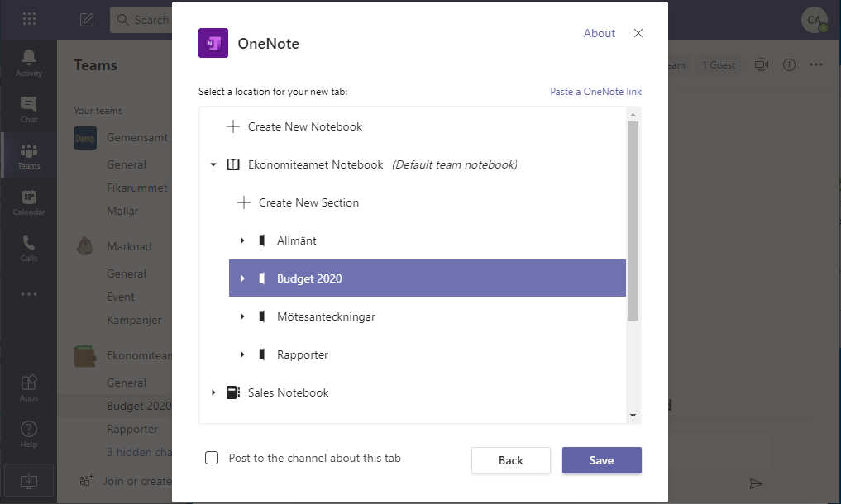This screenshot has height=504, width=841.
Task: Enable Post to the channel checkbox
Action: pos(212,458)
